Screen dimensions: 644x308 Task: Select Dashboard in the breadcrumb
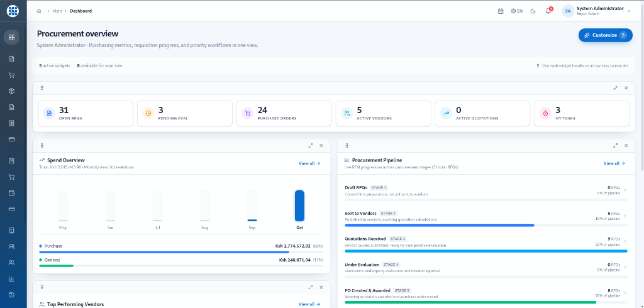[81, 11]
